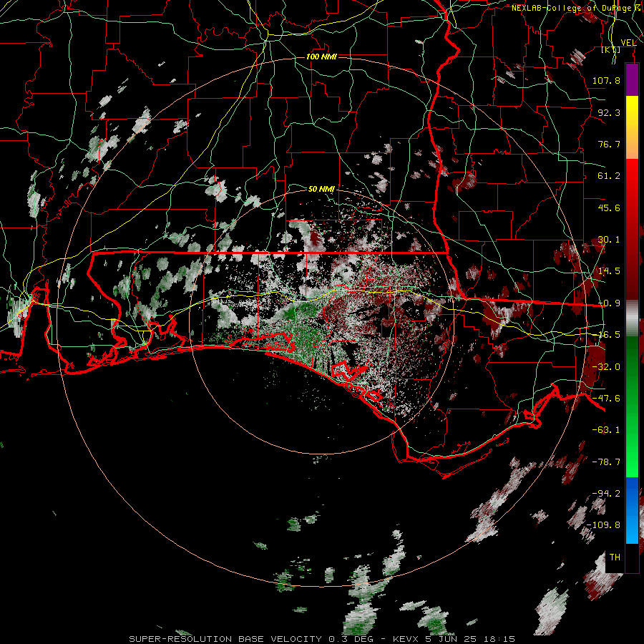This screenshot has height=644, width=644.
Task: Click the 107.8 velocity scale value
Action: pos(606,80)
